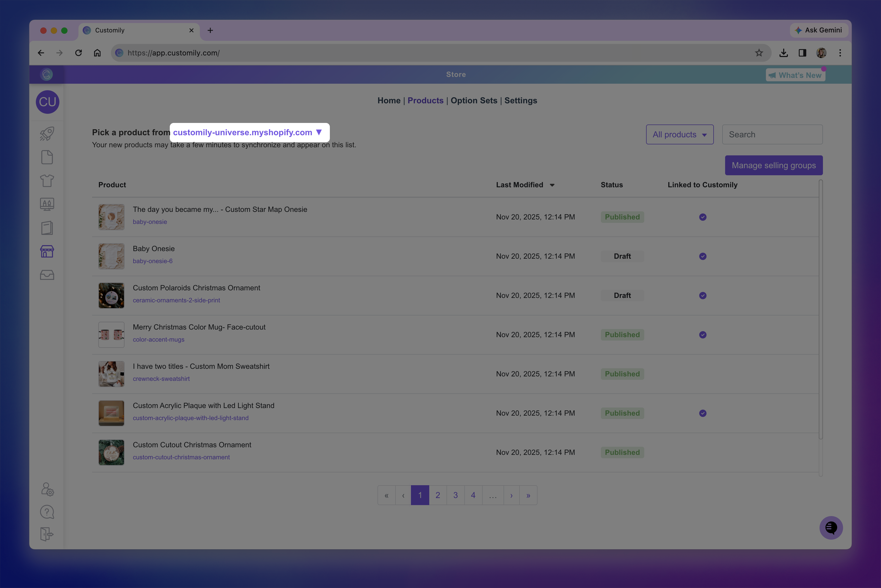
Task: Open browser downloads icon
Action: 783,53
